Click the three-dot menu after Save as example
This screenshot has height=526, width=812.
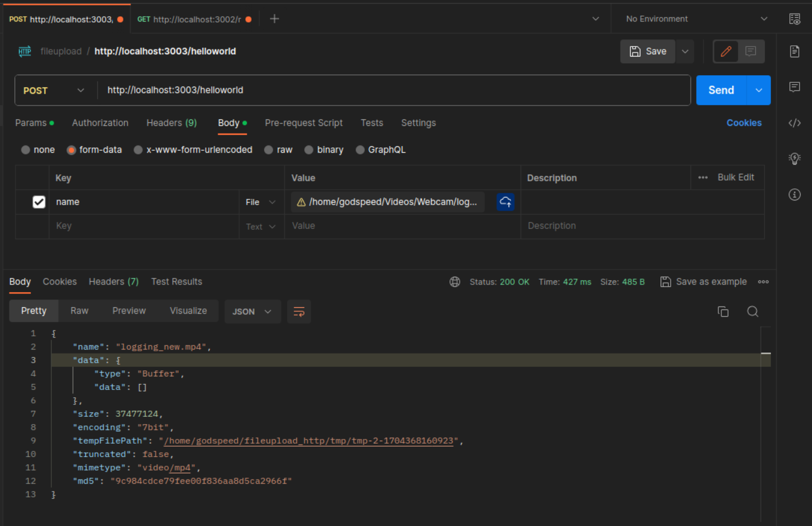(x=763, y=281)
